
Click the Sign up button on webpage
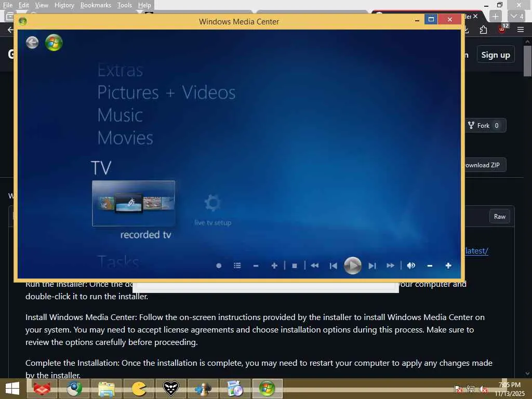click(495, 55)
